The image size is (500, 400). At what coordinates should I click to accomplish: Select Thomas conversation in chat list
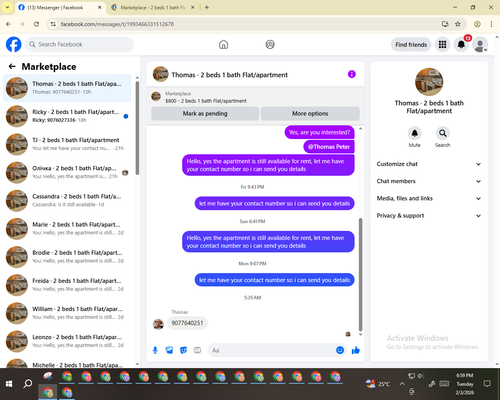point(67,88)
